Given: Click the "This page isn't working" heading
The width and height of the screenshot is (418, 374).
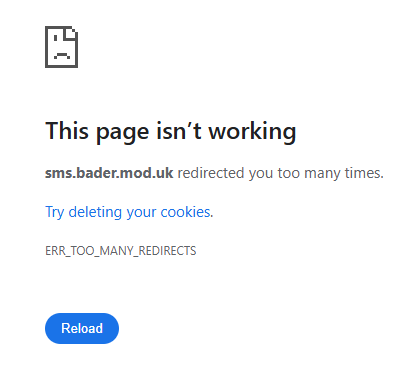Looking at the screenshot, I should [171, 132].
